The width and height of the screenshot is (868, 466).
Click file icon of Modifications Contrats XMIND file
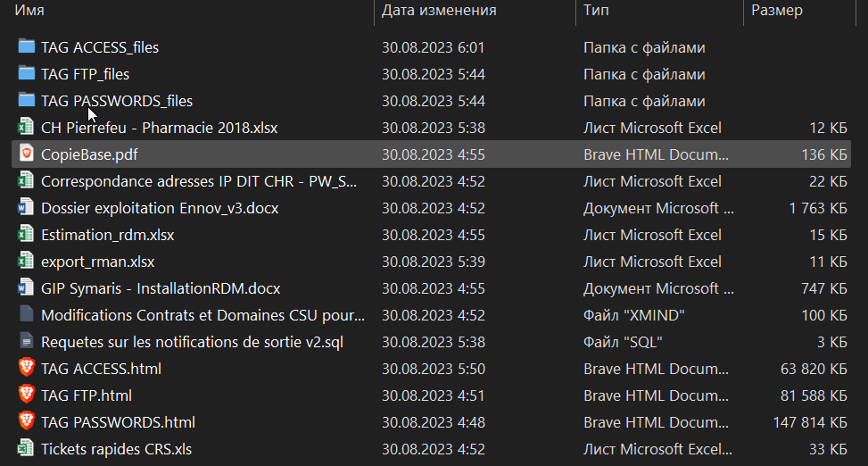point(26,313)
